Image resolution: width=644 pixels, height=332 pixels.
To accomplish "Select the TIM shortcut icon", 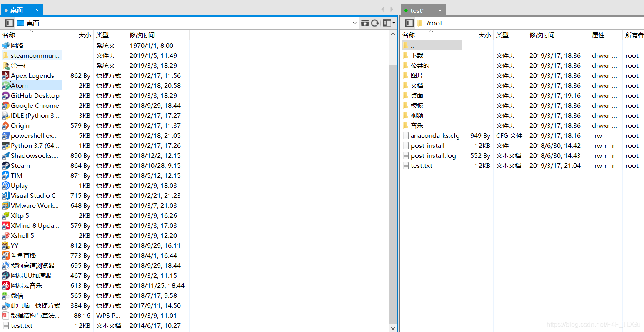I will pyautogui.click(x=5, y=175).
